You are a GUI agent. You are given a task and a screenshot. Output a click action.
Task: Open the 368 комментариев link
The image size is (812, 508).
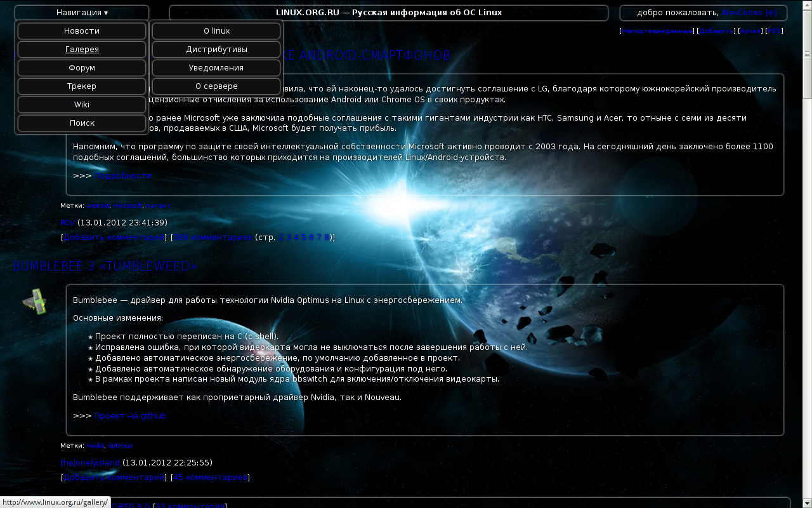[213, 237]
